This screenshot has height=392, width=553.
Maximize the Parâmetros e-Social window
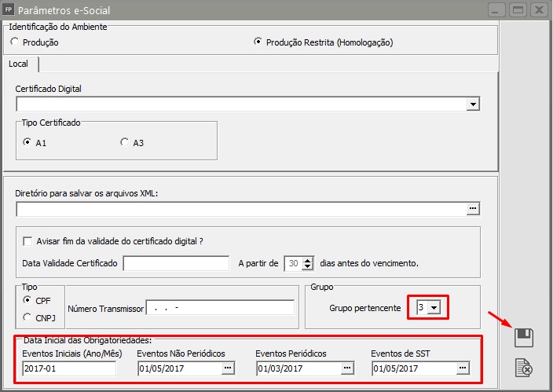(x=517, y=9)
